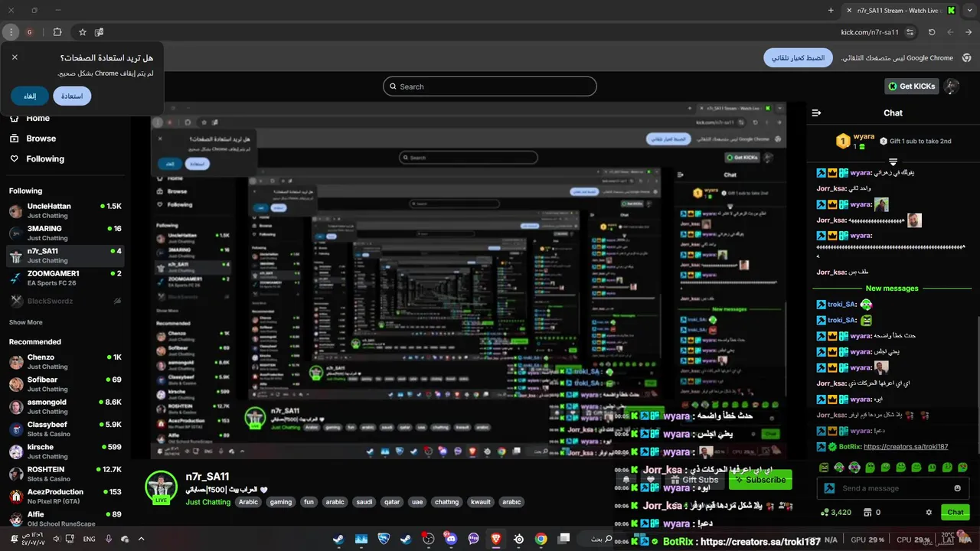The height and width of the screenshot is (551, 980).
Task: Open Chrome's three-dot menu
Action: 11,32
